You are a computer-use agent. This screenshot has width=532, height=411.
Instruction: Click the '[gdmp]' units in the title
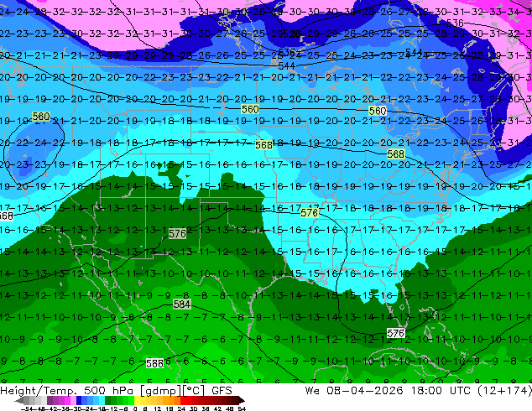click(160, 391)
